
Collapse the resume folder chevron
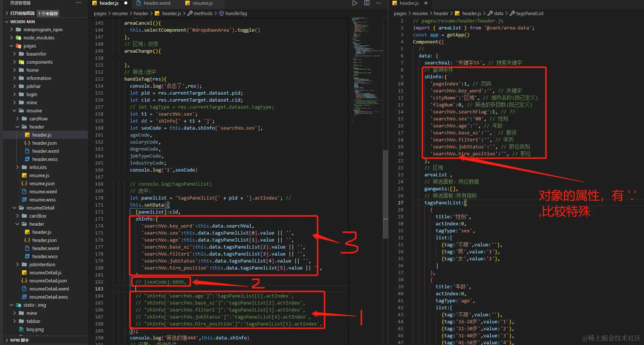click(x=14, y=111)
